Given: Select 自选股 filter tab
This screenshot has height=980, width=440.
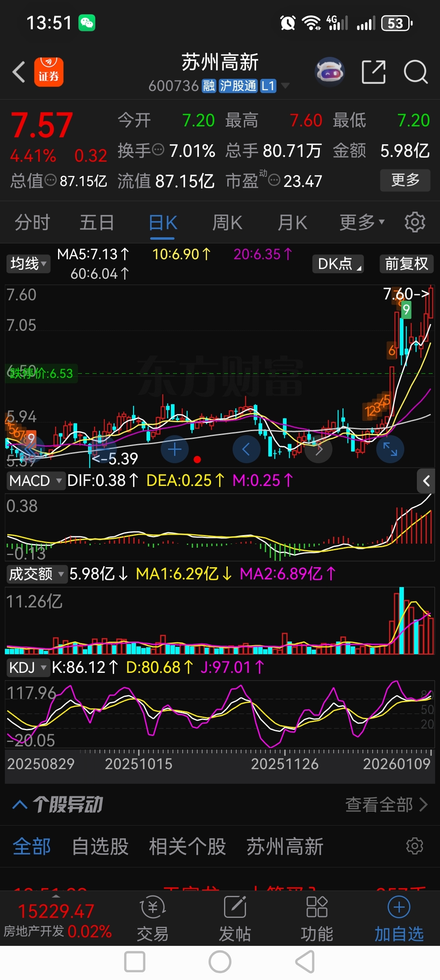Looking at the screenshot, I should coord(100,847).
